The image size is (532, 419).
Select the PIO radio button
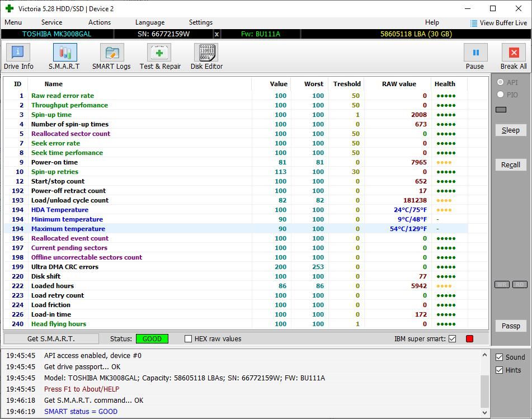[500, 95]
